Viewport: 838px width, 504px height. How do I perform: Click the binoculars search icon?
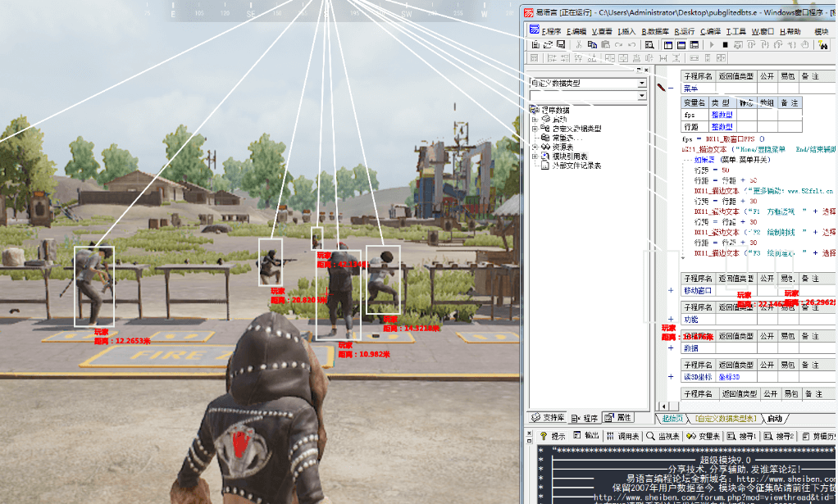(822, 45)
